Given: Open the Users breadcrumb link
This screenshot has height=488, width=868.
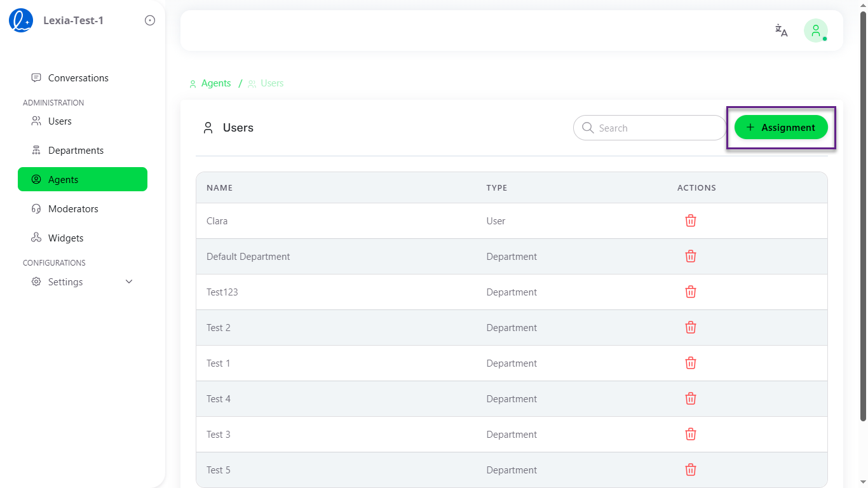Looking at the screenshot, I should point(272,83).
